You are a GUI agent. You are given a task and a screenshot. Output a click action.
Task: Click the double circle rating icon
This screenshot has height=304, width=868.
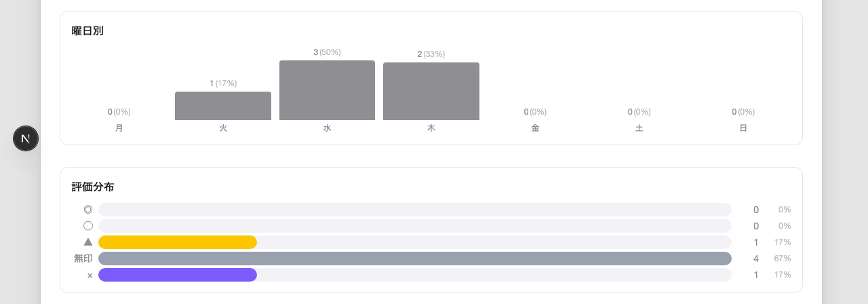point(88,210)
